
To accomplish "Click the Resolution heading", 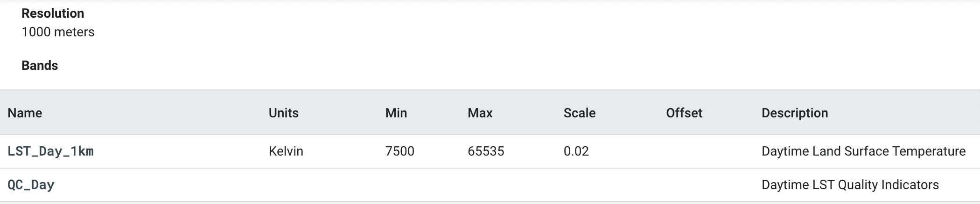I will pyautogui.click(x=53, y=14).
